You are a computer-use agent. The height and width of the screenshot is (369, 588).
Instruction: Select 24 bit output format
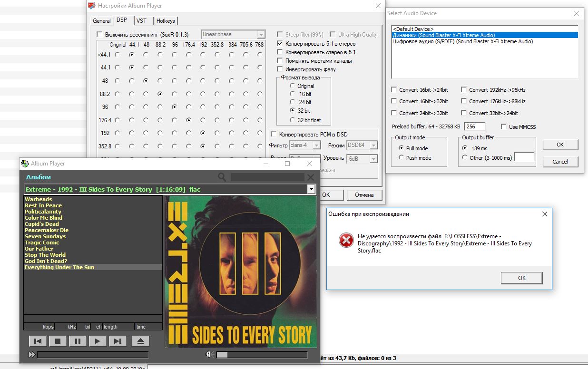(293, 102)
